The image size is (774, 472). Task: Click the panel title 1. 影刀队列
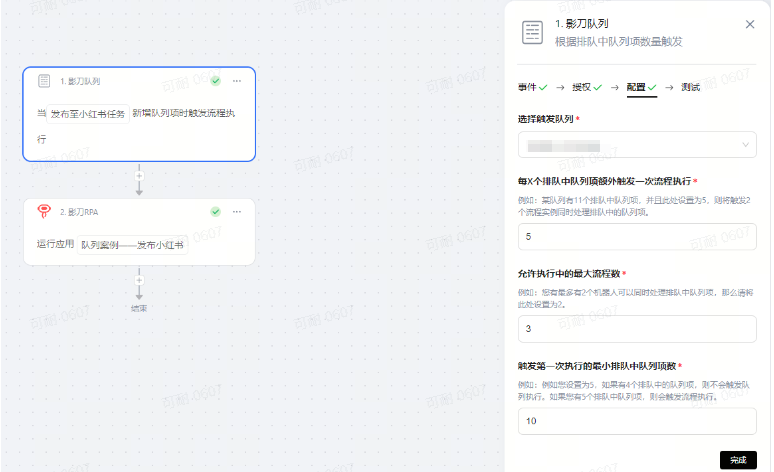pos(581,24)
